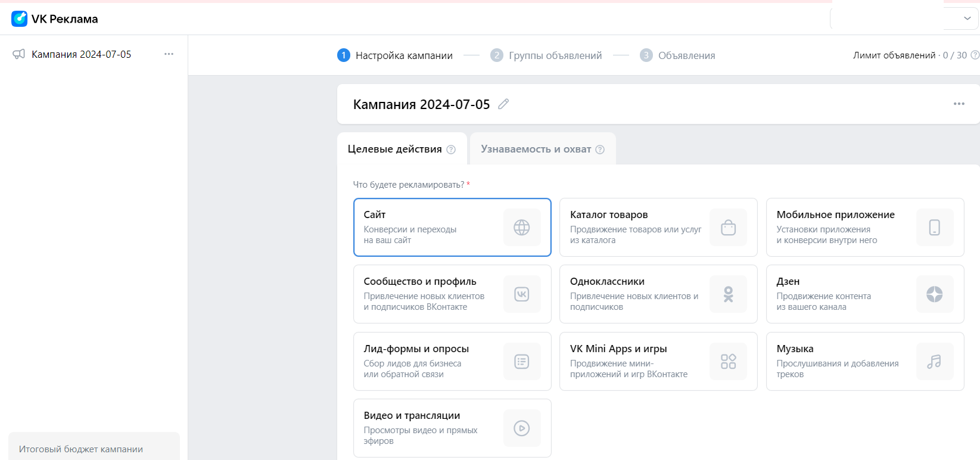Screen dimensions: 980x460
Task: Click the Одноклассники logo icon
Action: (728, 294)
